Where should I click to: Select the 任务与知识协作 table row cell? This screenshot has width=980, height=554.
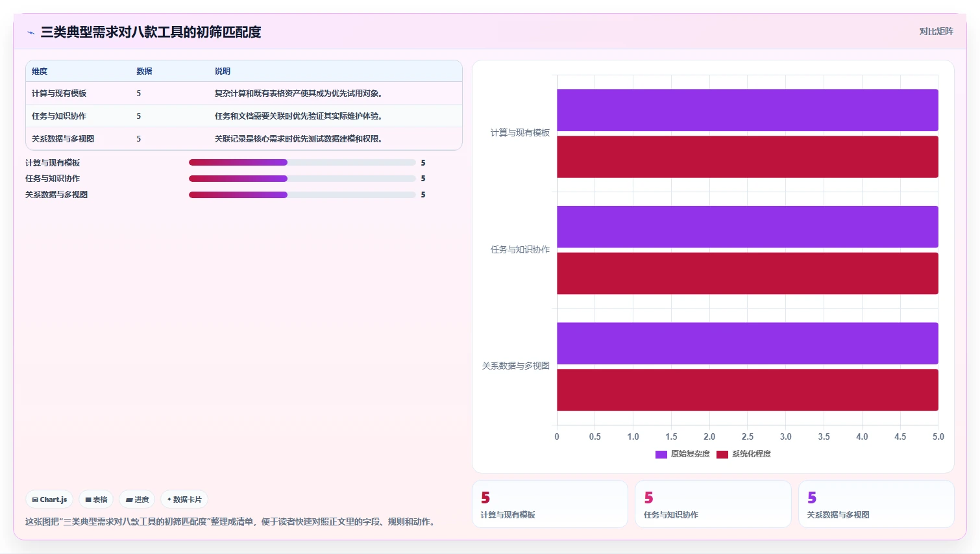59,116
